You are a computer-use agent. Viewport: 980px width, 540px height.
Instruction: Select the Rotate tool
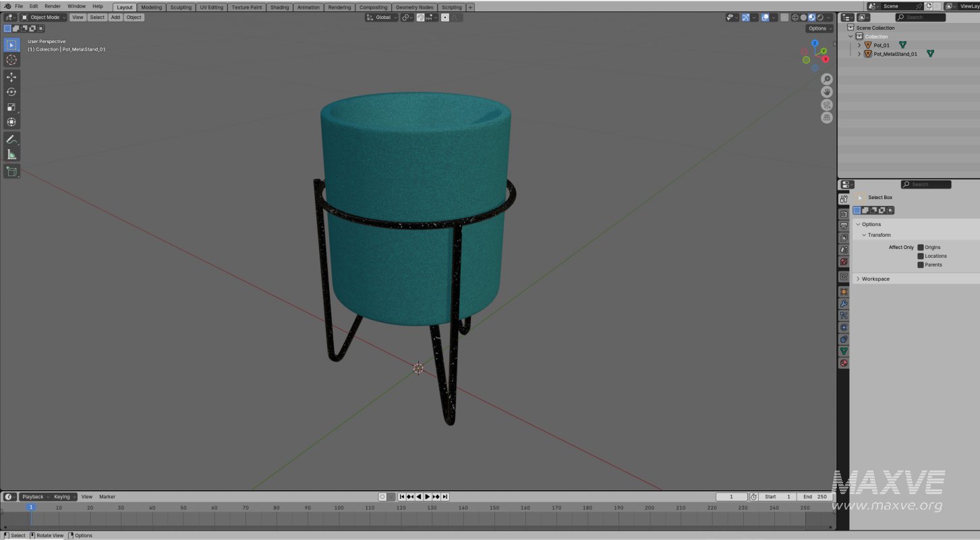point(11,92)
